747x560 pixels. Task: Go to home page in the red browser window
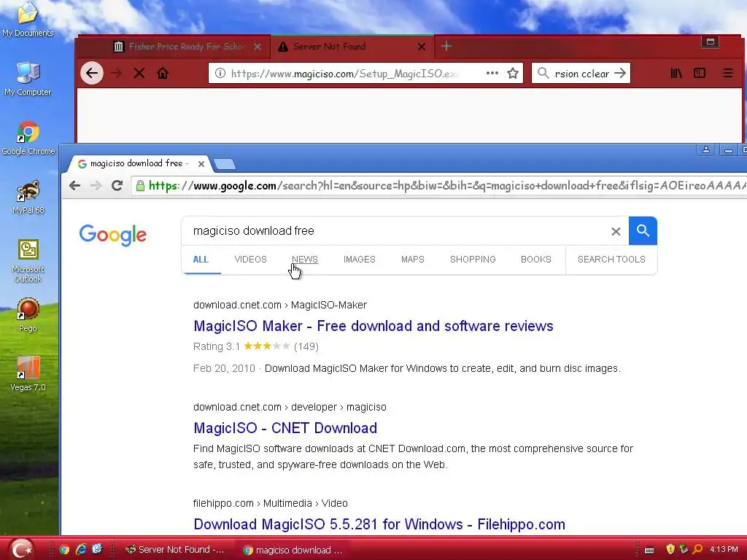pos(163,74)
